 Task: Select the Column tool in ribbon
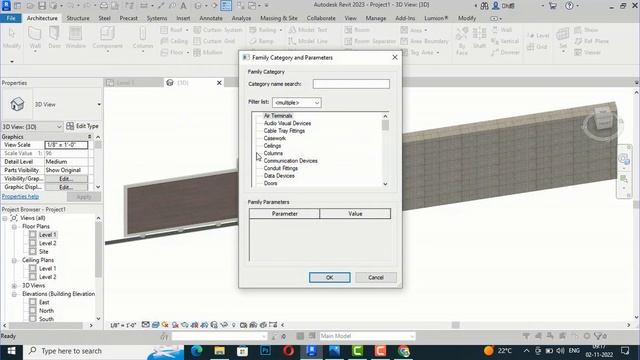coord(143,38)
